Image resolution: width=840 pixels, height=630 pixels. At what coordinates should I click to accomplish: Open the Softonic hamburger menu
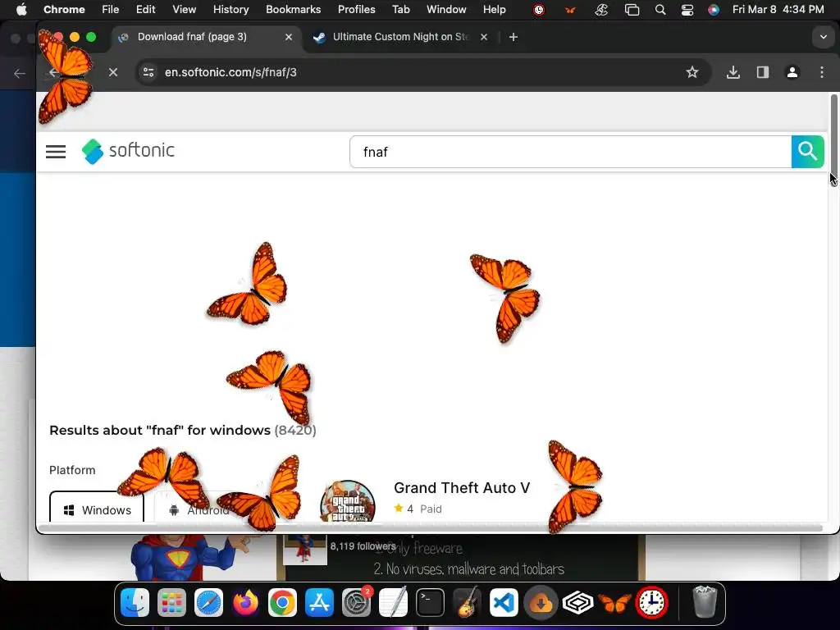point(56,152)
